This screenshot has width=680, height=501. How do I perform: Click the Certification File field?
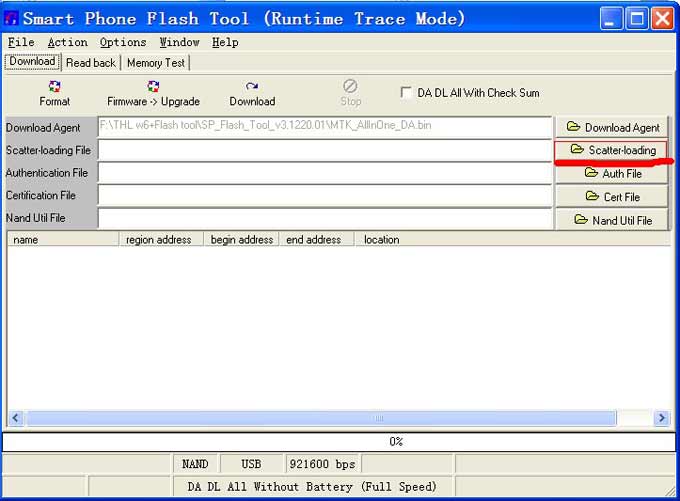coord(325,196)
